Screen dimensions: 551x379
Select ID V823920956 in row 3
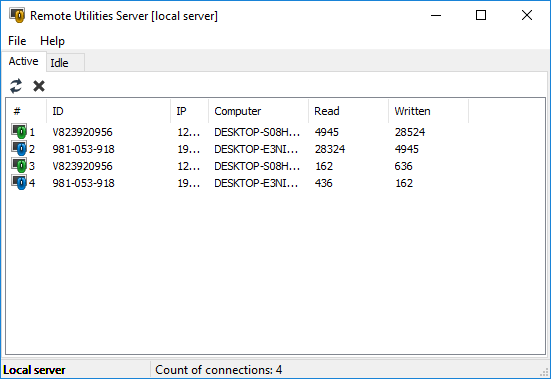tap(82, 166)
